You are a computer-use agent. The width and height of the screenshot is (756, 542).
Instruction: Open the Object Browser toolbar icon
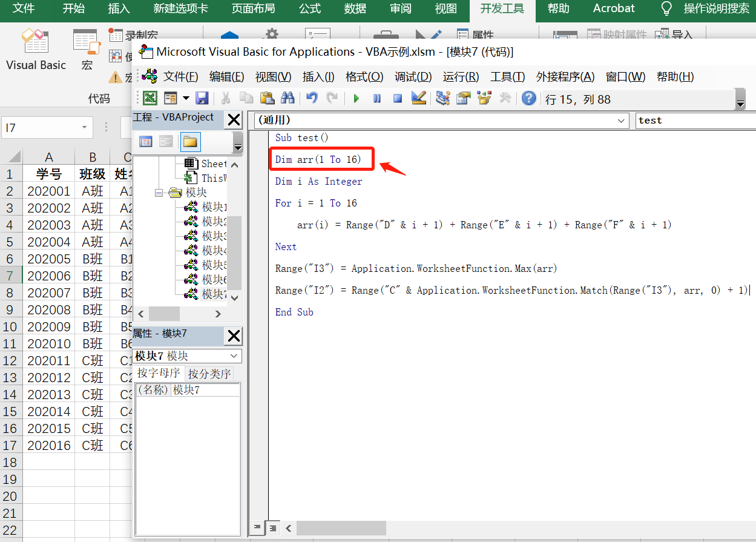[x=484, y=98]
